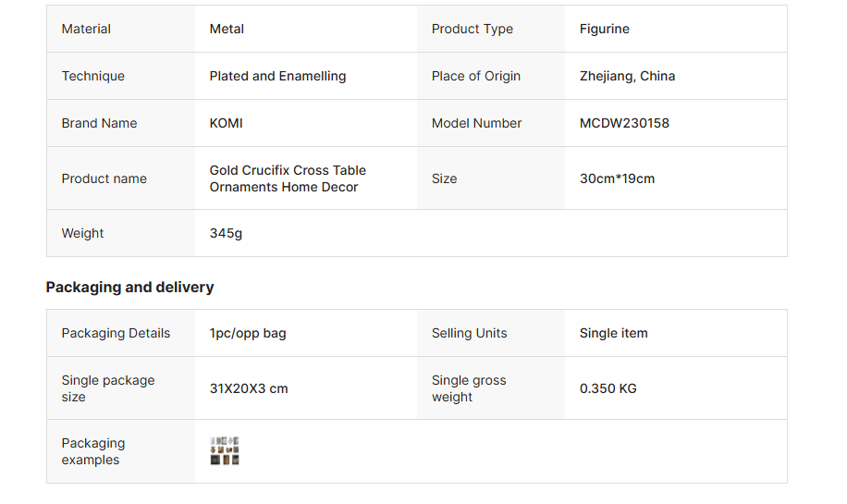
Task: Click the 'Plated and Enamelling' technique value
Action: pos(277,76)
